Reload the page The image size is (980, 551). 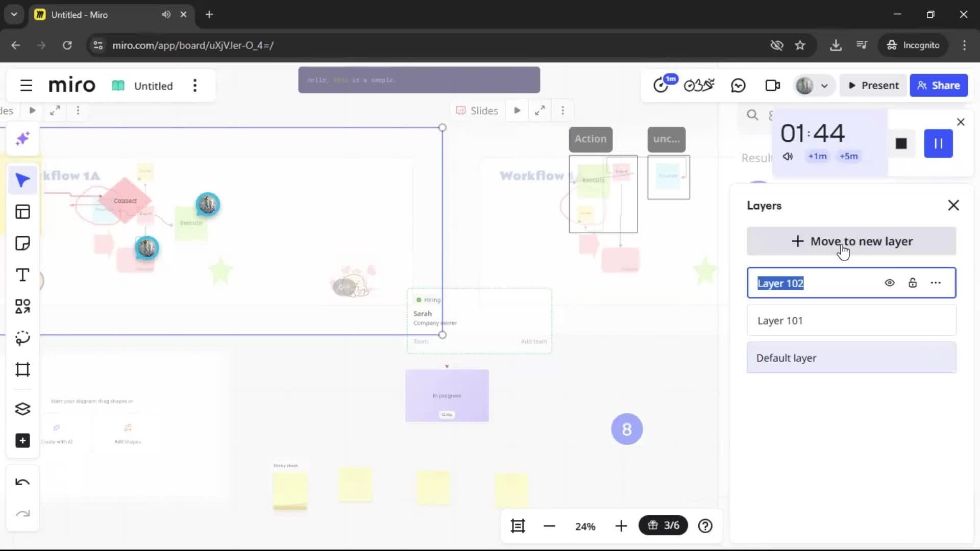pyautogui.click(x=67, y=45)
